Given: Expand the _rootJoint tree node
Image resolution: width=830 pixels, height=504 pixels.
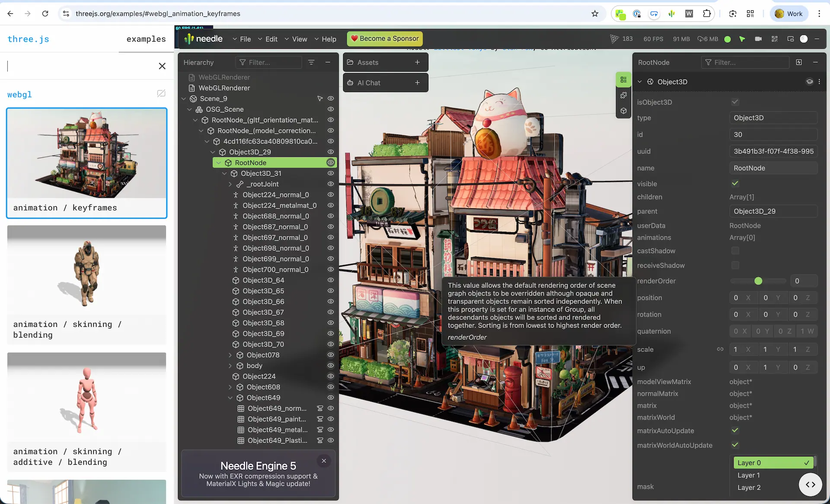Looking at the screenshot, I should click(x=230, y=184).
